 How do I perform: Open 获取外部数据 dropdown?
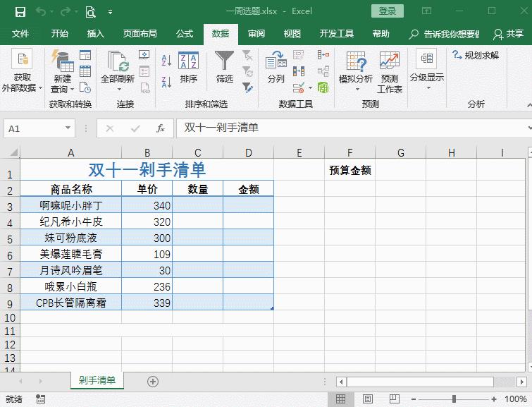(22, 72)
